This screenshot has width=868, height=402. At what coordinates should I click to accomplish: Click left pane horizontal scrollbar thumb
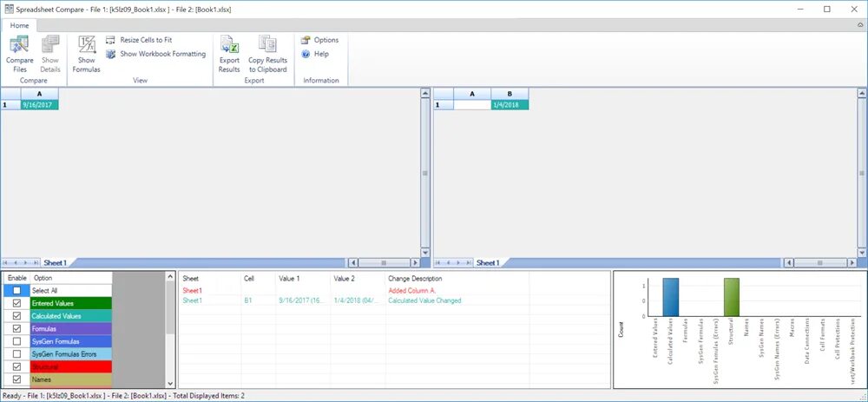pos(384,263)
